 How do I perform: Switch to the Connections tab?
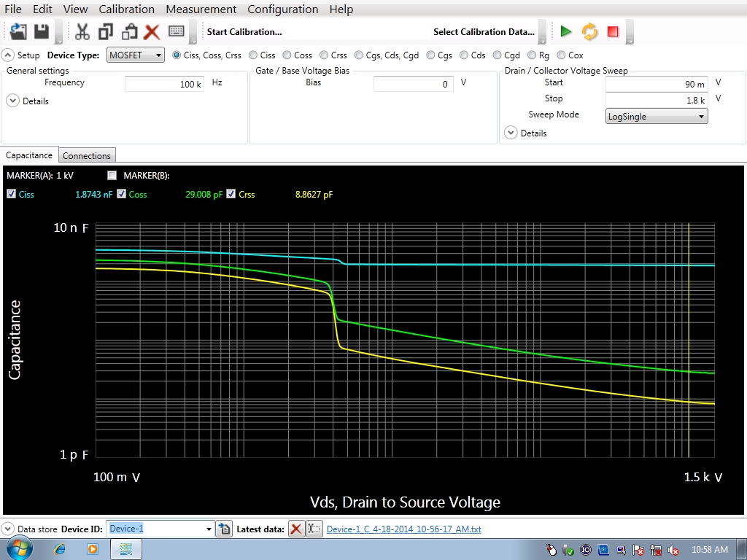(x=86, y=155)
